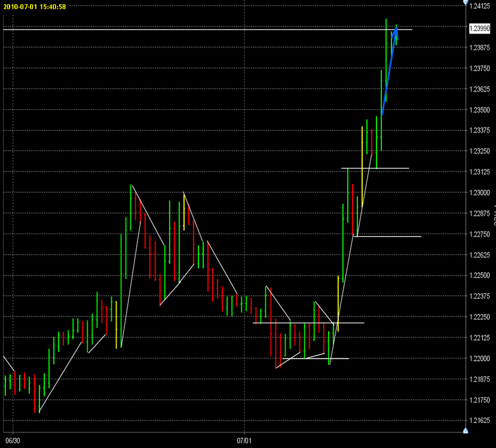Click the 1.22250 price axis label
This screenshot has height=448, width=496.
(479, 317)
